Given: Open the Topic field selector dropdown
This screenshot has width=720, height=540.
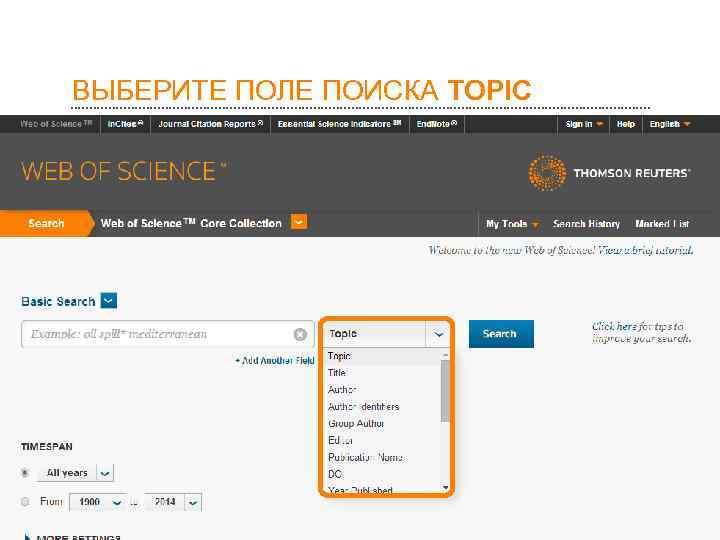Looking at the screenshot, I should click(x=438, y=334).
